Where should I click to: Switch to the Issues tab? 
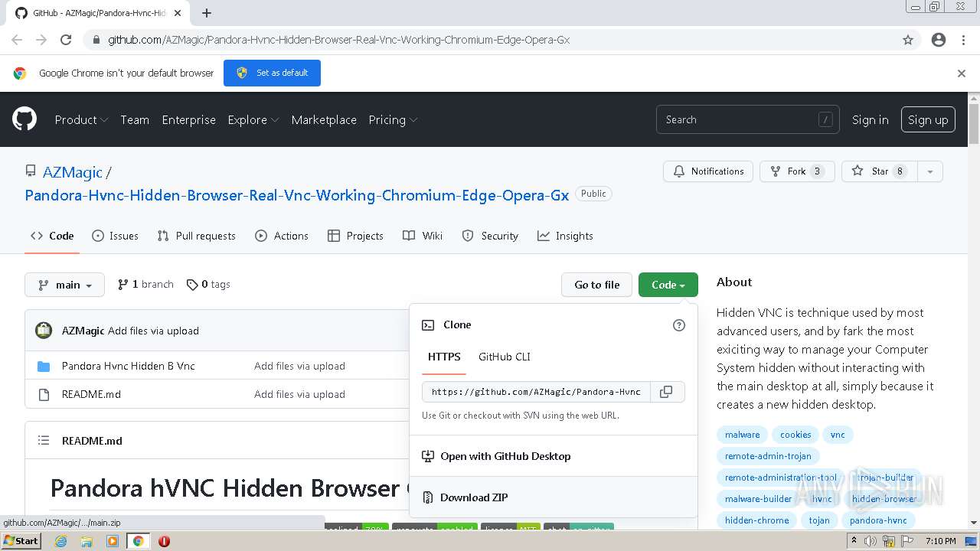[115, 236]
